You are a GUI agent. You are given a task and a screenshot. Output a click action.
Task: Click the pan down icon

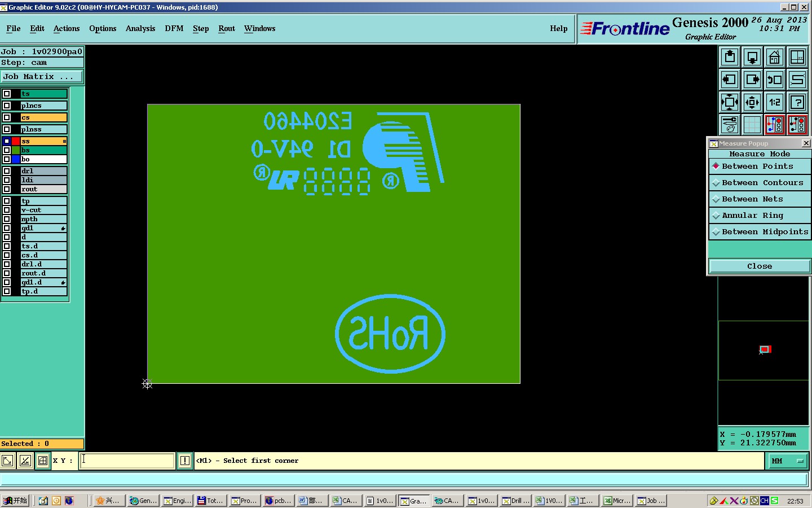click(752, 57)
